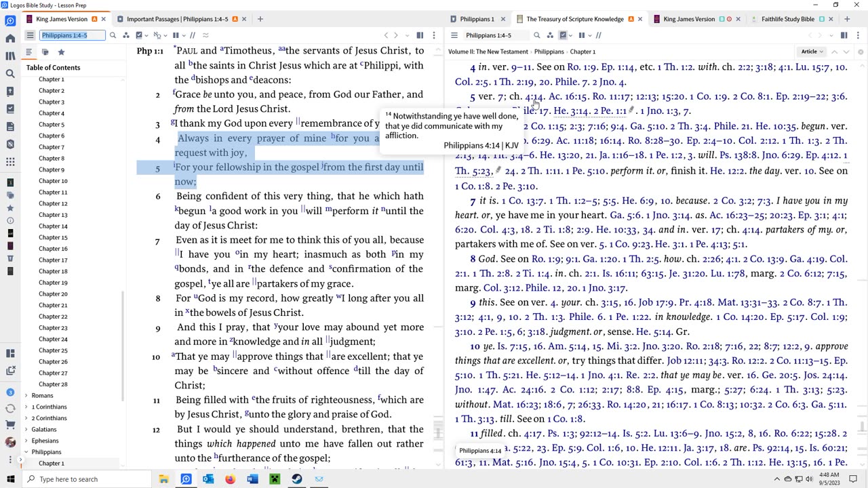Click the Treasury reference box Philippians 1:4-5
Screen dimensions: 868x488
pos(495,35)
